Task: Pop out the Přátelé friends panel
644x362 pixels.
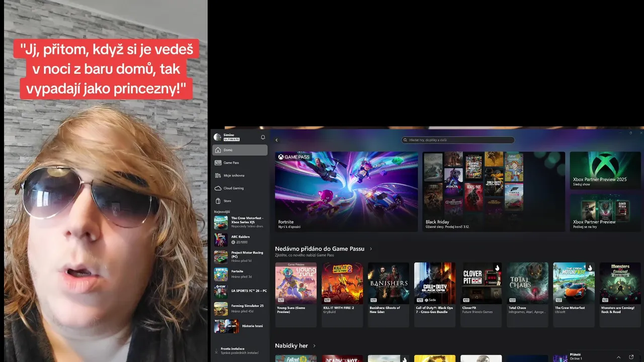Action: (x=631, y=357)
